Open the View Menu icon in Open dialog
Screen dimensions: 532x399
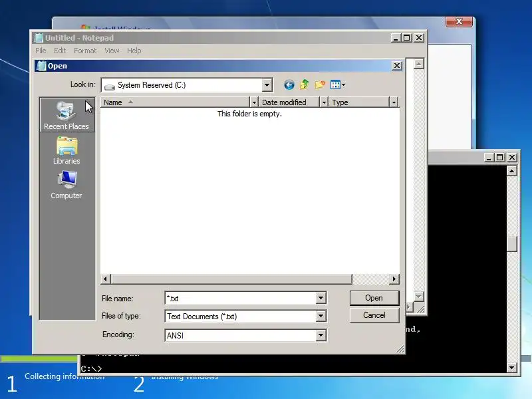click(x=338, y=85)
